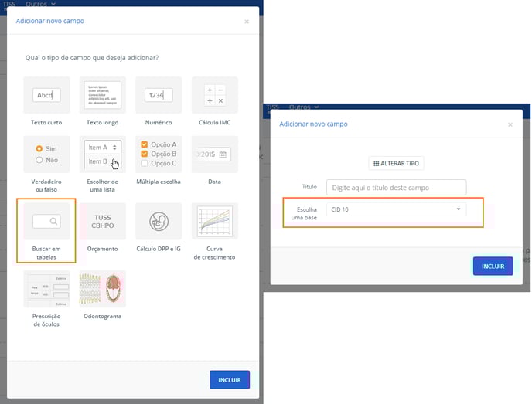The height and width of the screenshot is (404, 532).
Task: Choose the Odontograma field type
Action: [102, 289]
